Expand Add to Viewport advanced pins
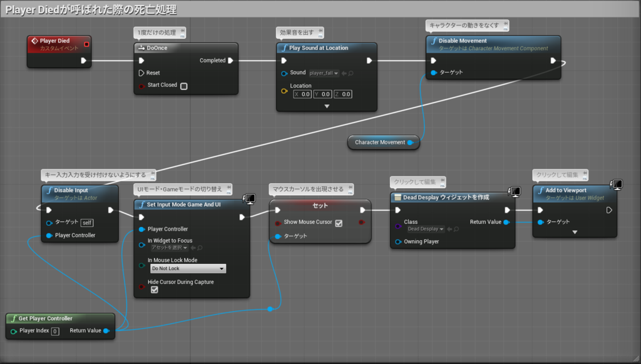 575,232
